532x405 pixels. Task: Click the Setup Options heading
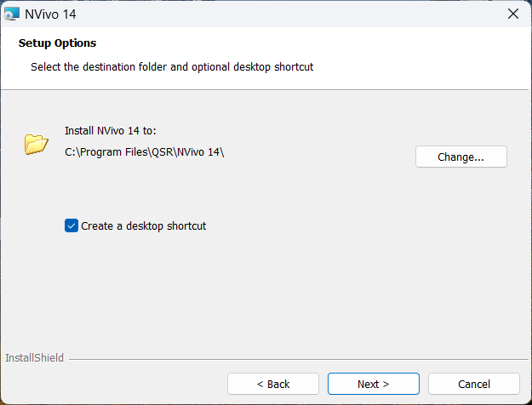pyautogui.click(x=57, y=43)
